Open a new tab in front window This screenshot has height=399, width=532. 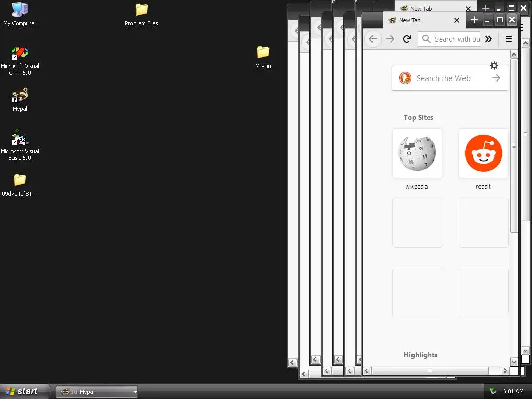[x=474, y=20]
